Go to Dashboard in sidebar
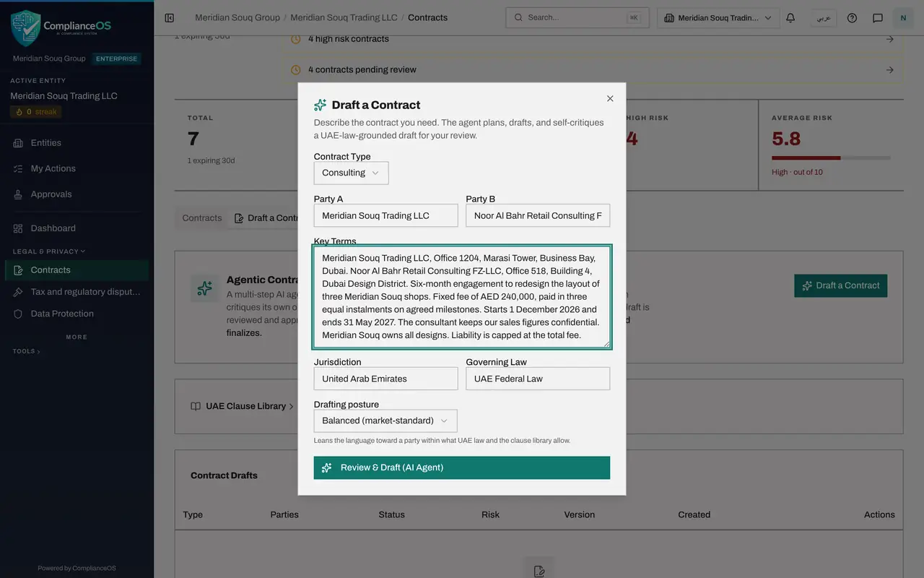This screenshot has width=924, height=578. (77, 228)
